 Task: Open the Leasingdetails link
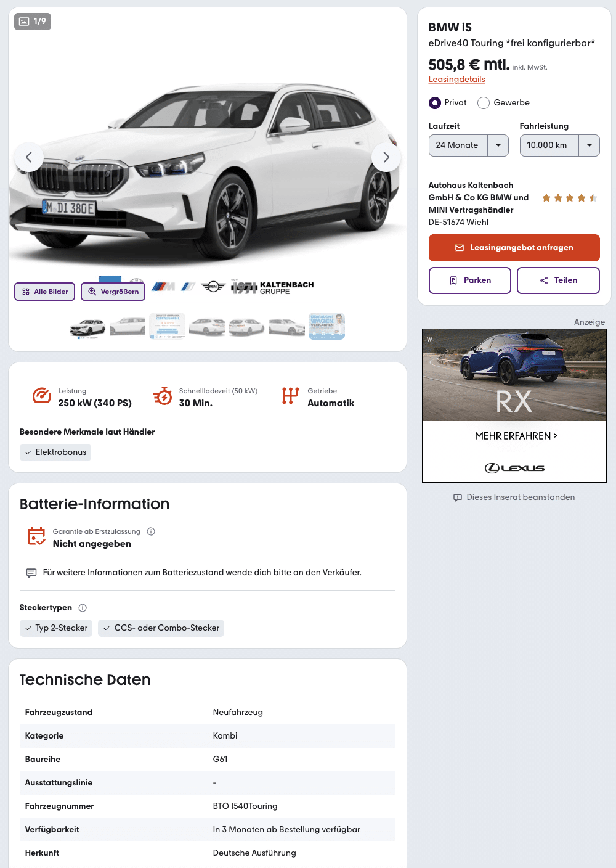click(x=457, y=80)
